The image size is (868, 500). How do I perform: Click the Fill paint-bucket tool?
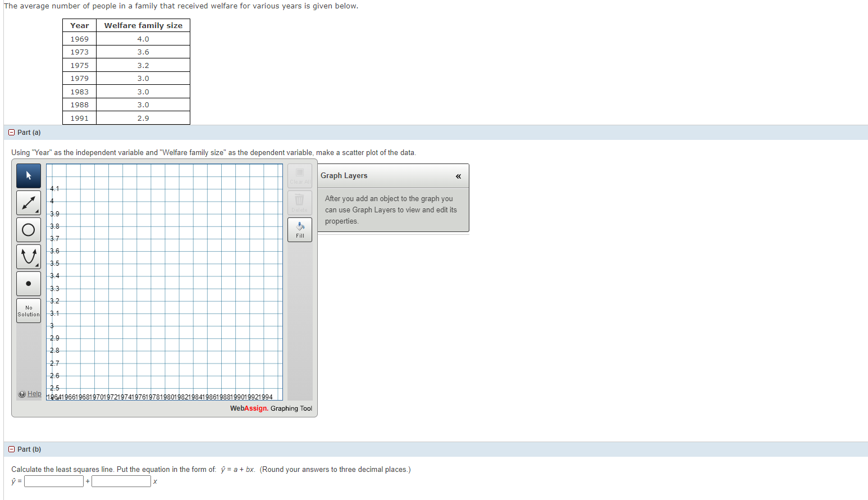[x=299, y=229]
